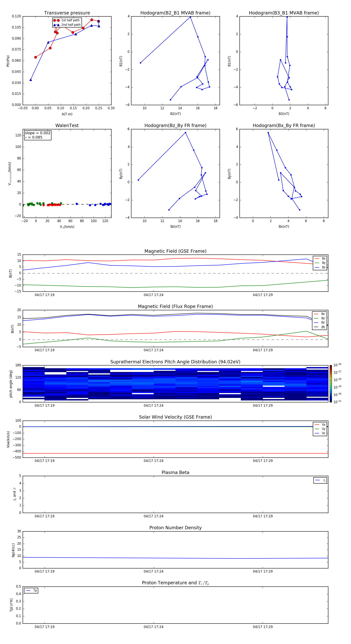Screen dimensions: 351x644
Task: Click the lowest blue triangle in Transverse pressure
Action: coord(31,80)
